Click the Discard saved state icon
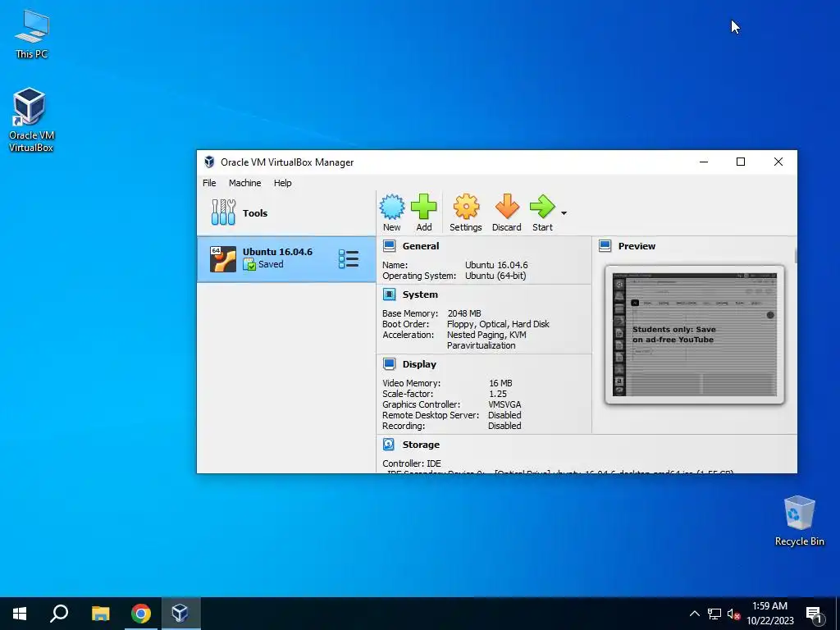Screen dimensions: 840x630 coord(507,207)
